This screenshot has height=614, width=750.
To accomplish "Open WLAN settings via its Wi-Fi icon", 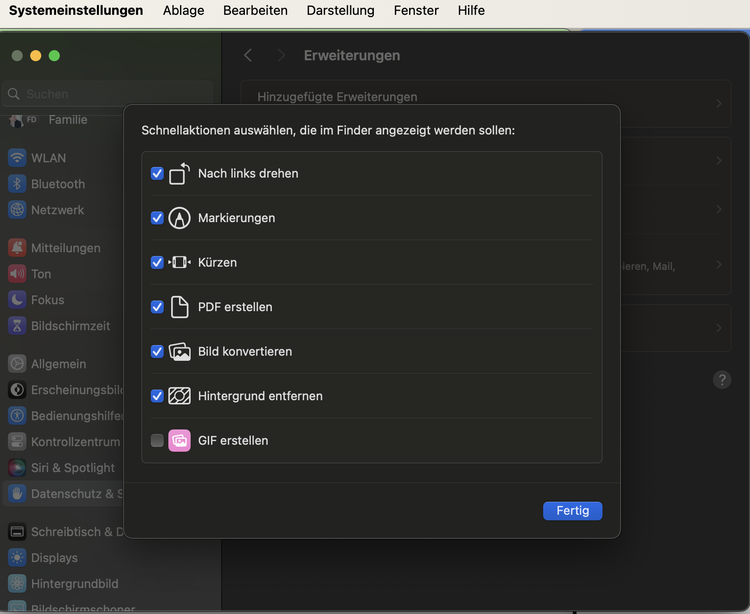I will (17, 158).
